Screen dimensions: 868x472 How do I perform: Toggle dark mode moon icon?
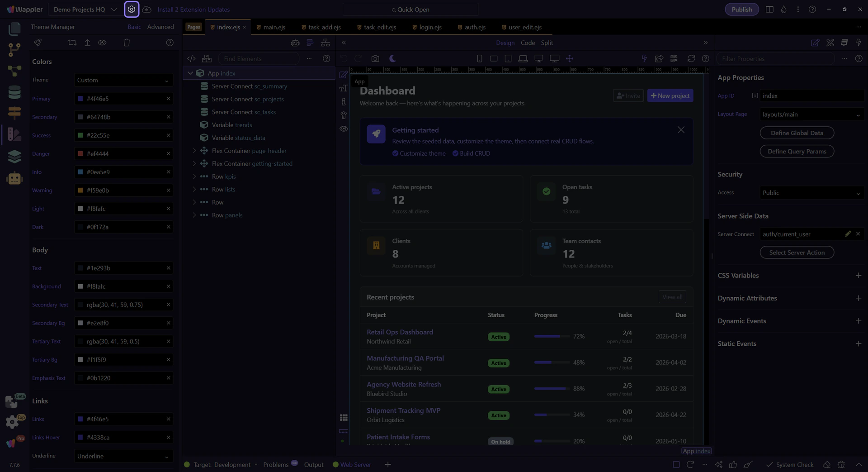pos(392,59)
